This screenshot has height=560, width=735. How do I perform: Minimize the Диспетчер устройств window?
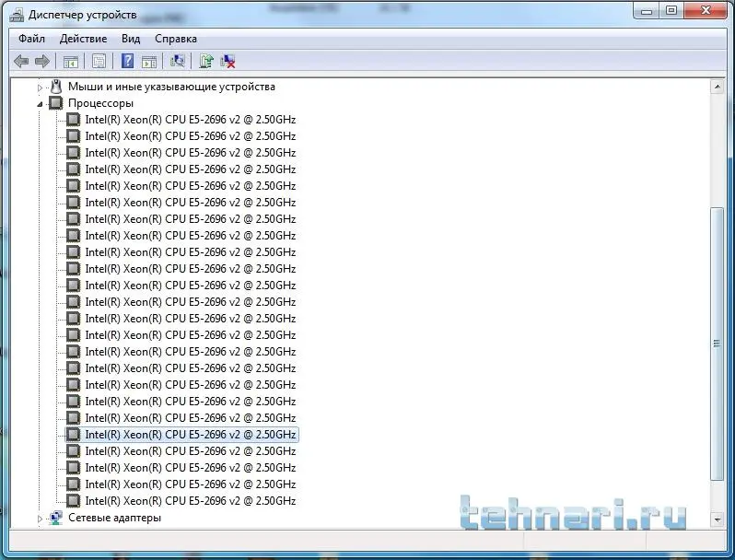(x=647, y=11)
